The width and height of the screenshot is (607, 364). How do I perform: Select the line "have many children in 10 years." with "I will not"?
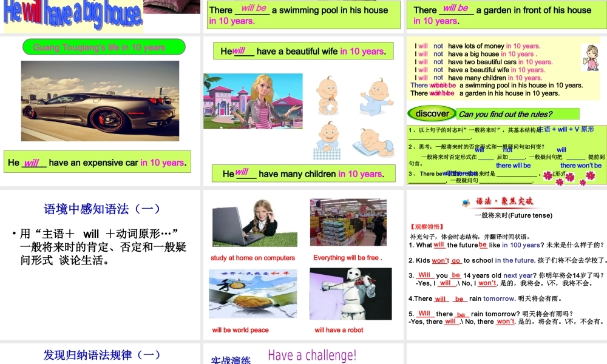click(x=478, y=78)
